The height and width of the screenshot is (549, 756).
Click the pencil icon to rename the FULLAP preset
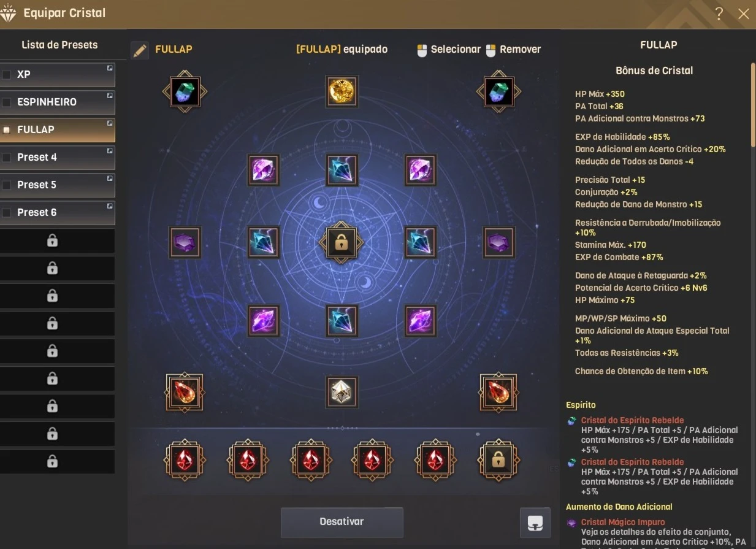click(140, 50)
